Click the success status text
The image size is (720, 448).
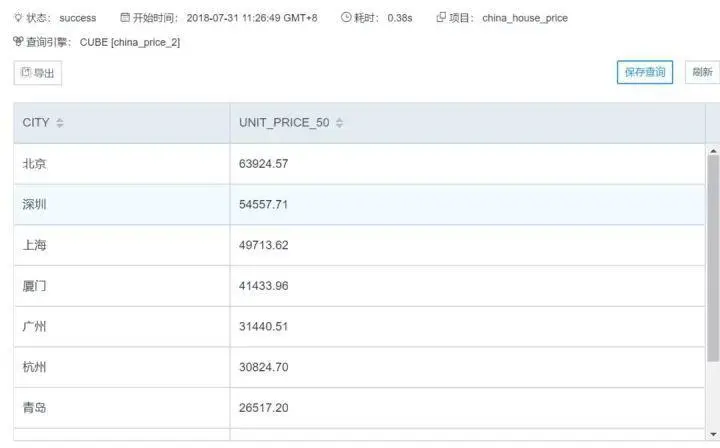[78, 18]
